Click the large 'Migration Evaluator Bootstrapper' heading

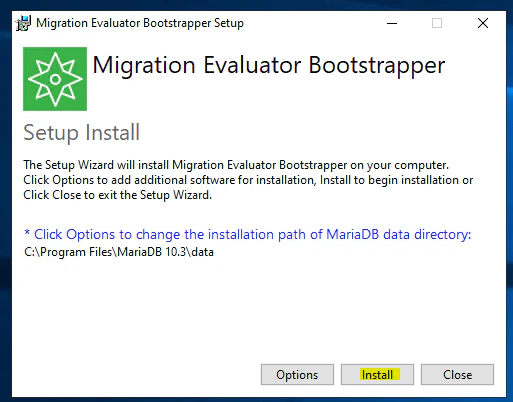269,65
